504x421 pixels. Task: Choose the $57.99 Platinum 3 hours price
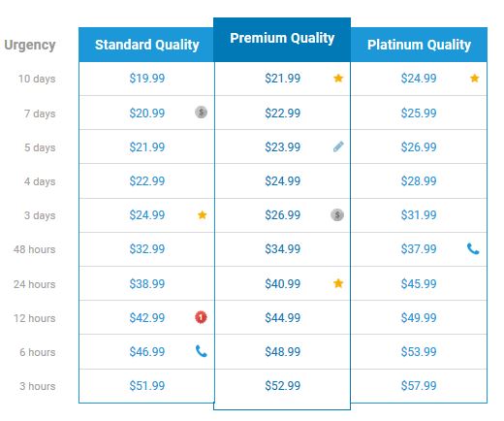pos(419,385)
